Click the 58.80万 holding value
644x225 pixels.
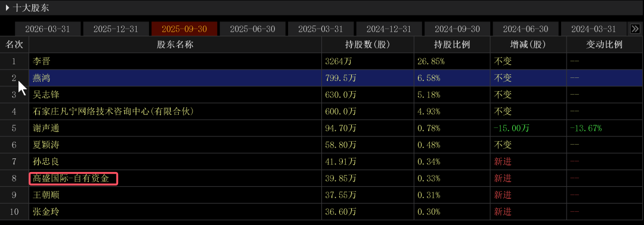point(340,145)
